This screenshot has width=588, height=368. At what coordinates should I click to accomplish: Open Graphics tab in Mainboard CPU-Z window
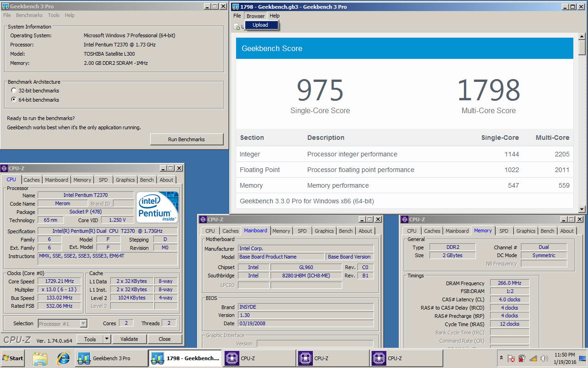point(324,231)
